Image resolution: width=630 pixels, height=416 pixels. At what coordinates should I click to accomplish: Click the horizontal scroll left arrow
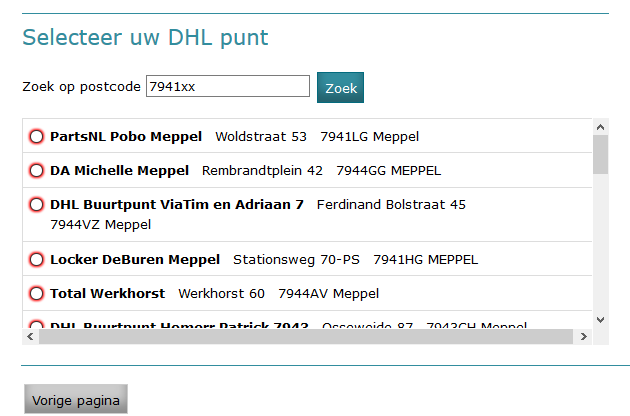pyautogui.click(x=31, y=336)
